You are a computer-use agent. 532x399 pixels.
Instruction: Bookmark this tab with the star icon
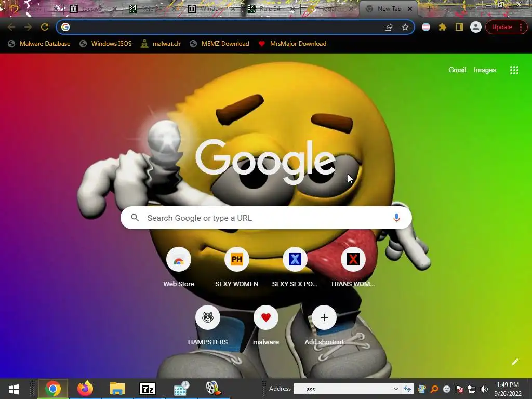point(405,27)
